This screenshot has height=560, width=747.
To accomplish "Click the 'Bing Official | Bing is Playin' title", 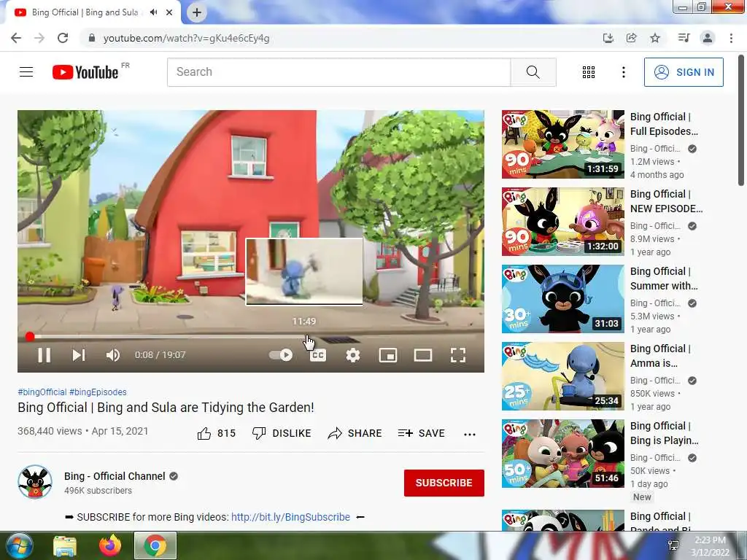I will 664,433.
